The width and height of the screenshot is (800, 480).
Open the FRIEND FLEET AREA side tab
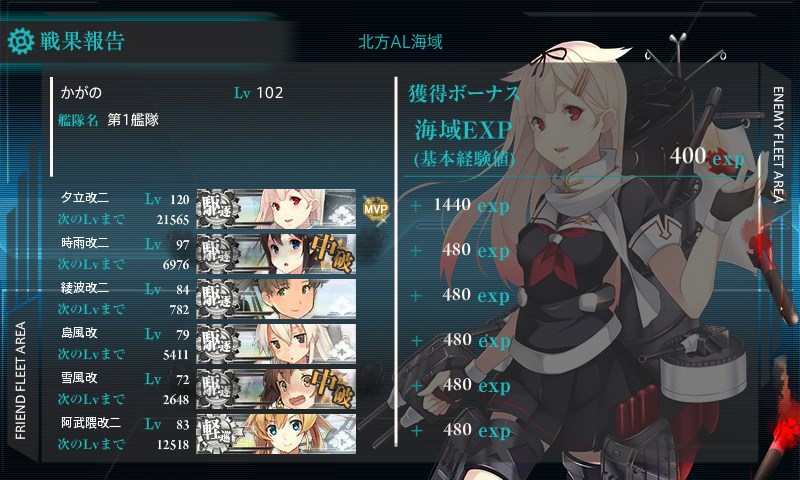point(20,381)
